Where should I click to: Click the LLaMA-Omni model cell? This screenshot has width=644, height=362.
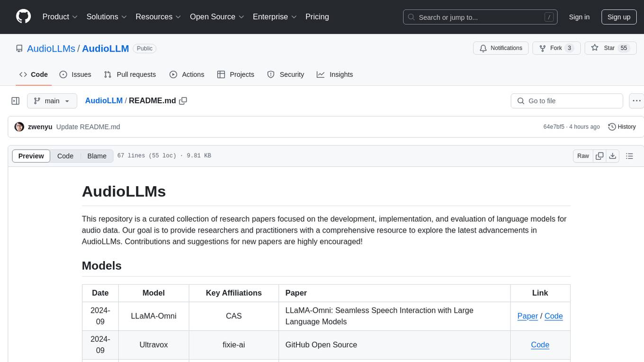click(154, 316)
